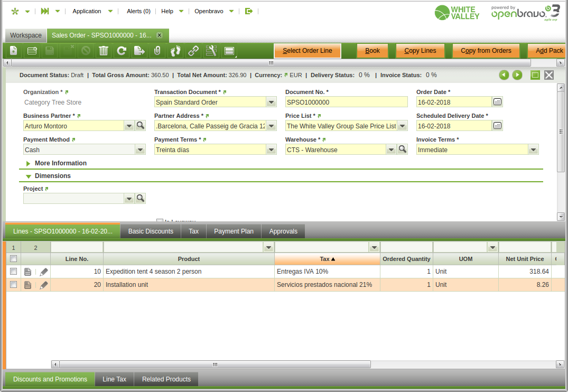Switch to the Payment Plan tab
Image resolution: width=568 pixels, height=392 pixels.
point(234,231)
